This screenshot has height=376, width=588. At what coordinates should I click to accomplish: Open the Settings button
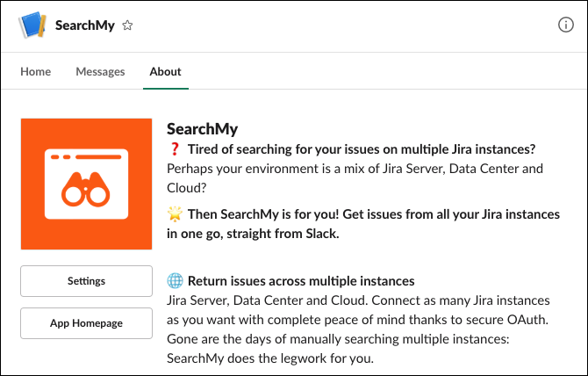86,281
